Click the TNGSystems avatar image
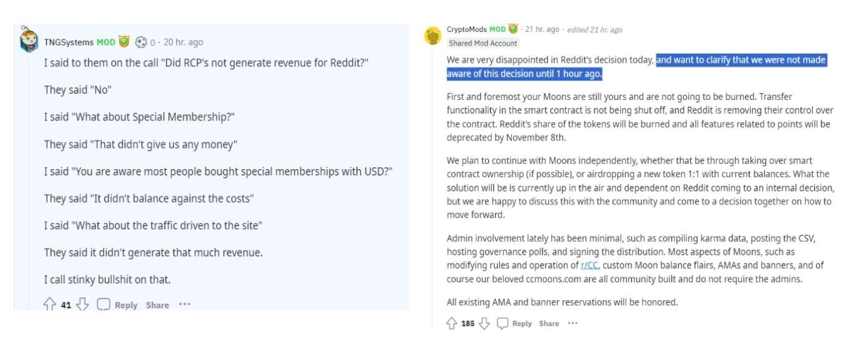This screenshot has width=868, height=344. (x=29, y=41)
